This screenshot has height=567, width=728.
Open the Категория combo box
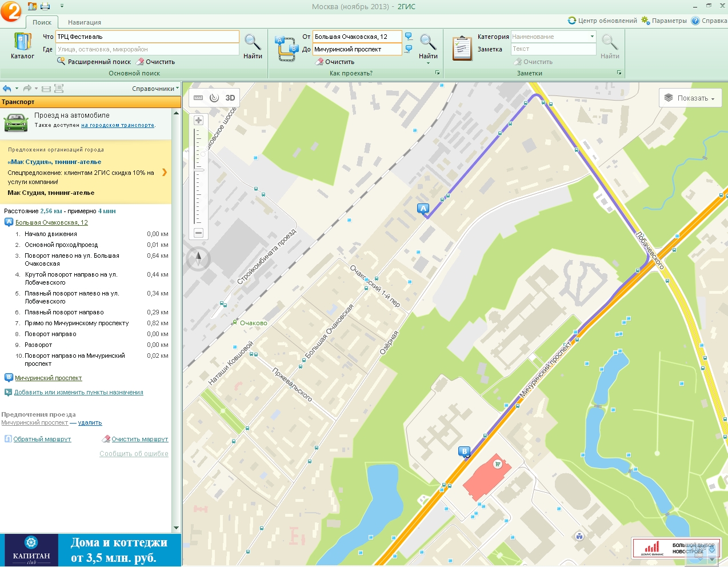553,37
